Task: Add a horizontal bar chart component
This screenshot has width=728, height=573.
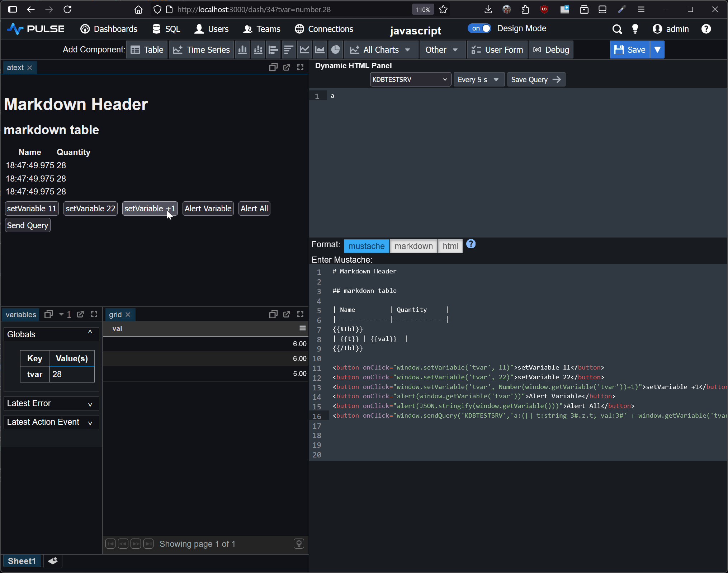Action: (x=274, y=50)
